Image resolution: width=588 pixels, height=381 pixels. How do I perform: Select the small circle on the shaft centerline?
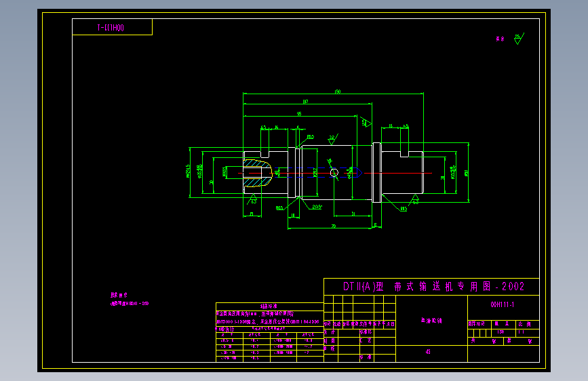pyautogui.click(x=334, y=173)
